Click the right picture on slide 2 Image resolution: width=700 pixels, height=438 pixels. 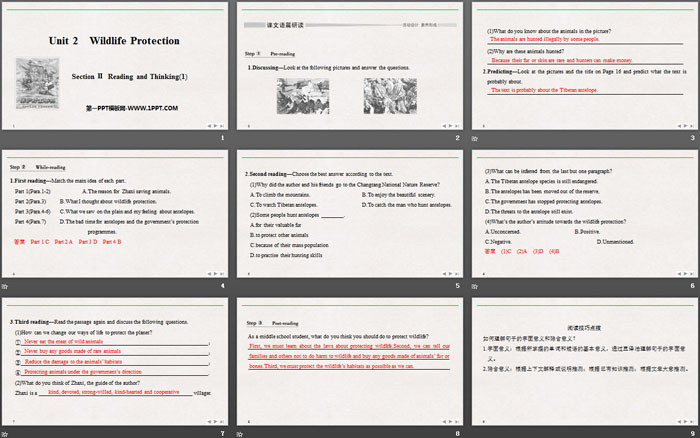[390, 96]
